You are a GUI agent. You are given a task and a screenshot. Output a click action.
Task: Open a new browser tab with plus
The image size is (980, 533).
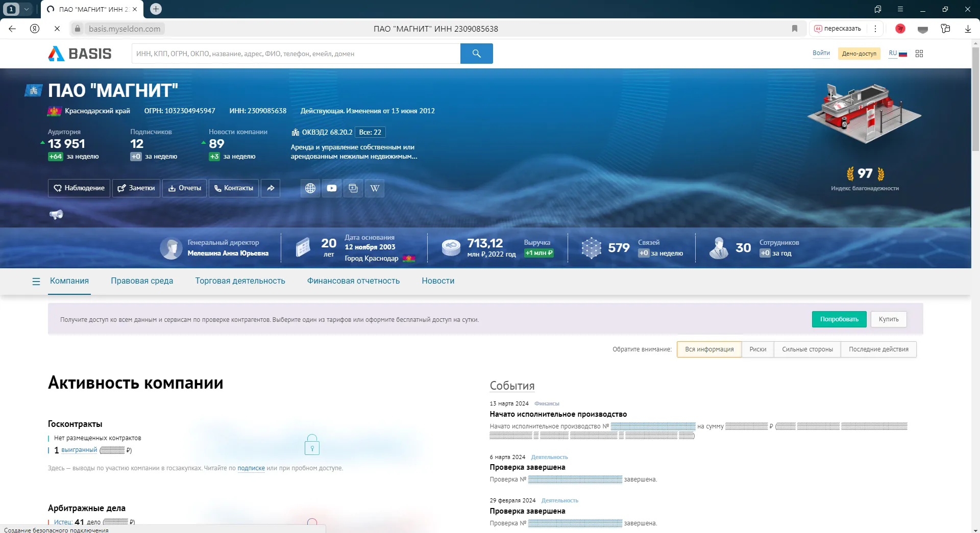click(x=156, y=9)
